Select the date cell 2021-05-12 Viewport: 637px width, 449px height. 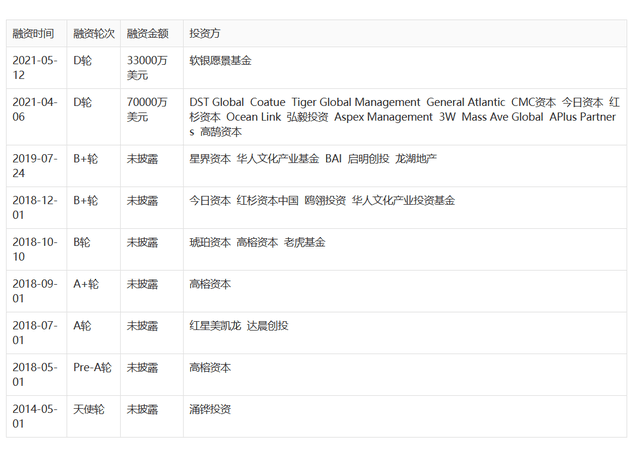tap(35, 68)
